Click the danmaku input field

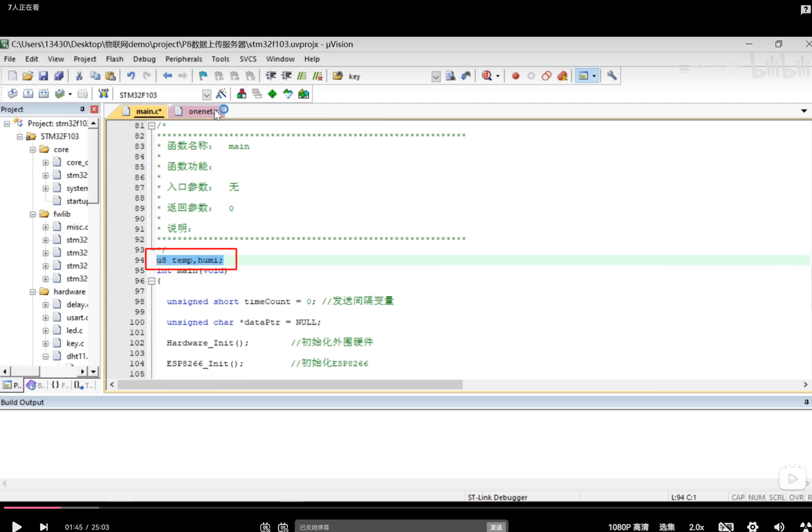coord(390,527)
